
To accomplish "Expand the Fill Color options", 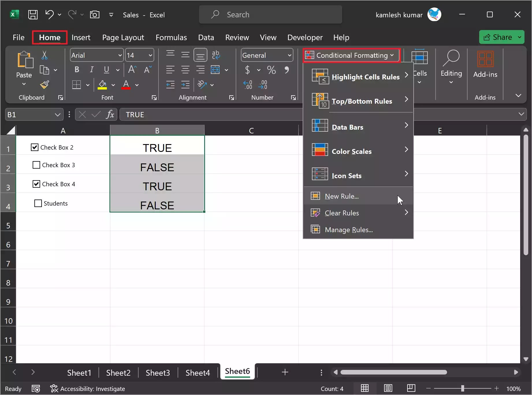I will (114, 85).
